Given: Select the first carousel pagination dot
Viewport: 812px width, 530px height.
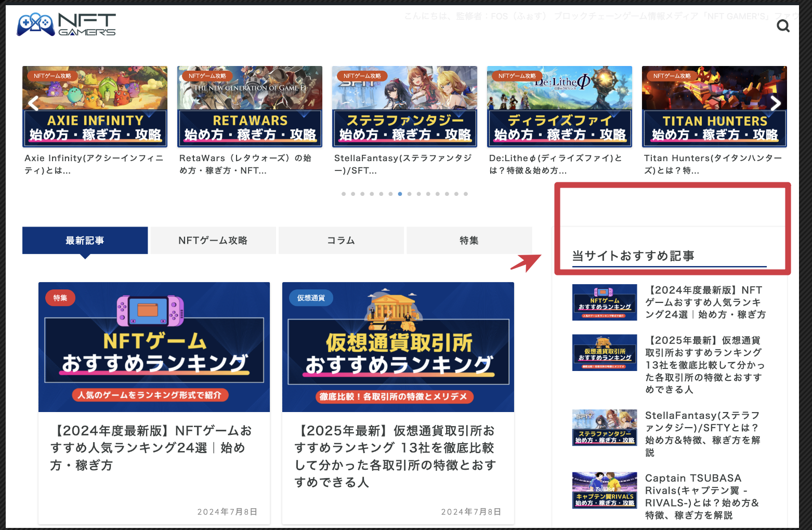Looking at the screenshot, I should coord(344,194).
